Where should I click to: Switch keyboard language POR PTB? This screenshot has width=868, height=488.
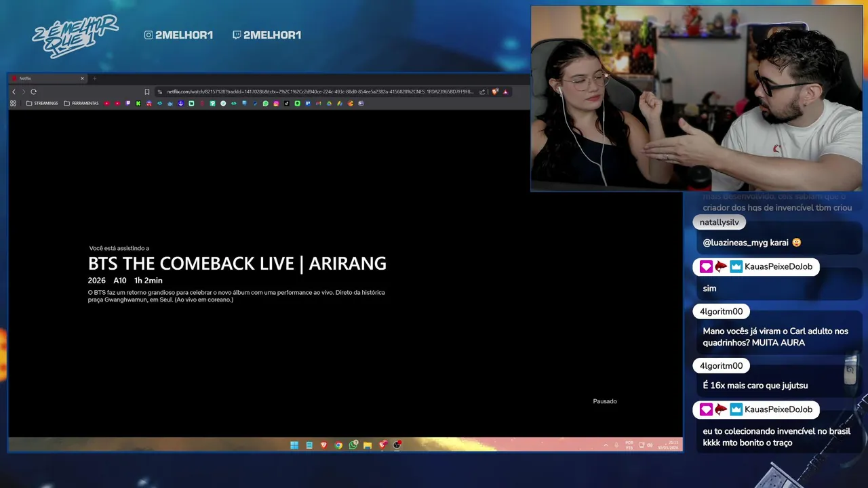(629, 445)
